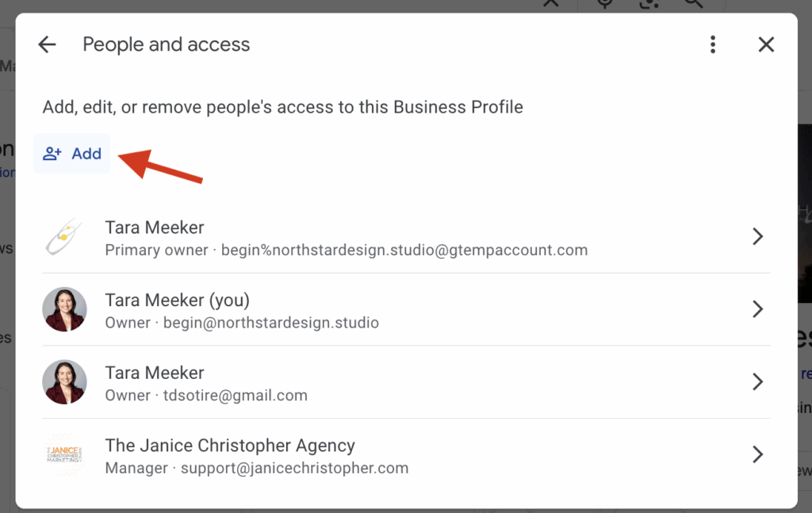Expand chevron for The Janice Christopher Agency
This screenshot has height=513, width=812.
pos(757,454)
